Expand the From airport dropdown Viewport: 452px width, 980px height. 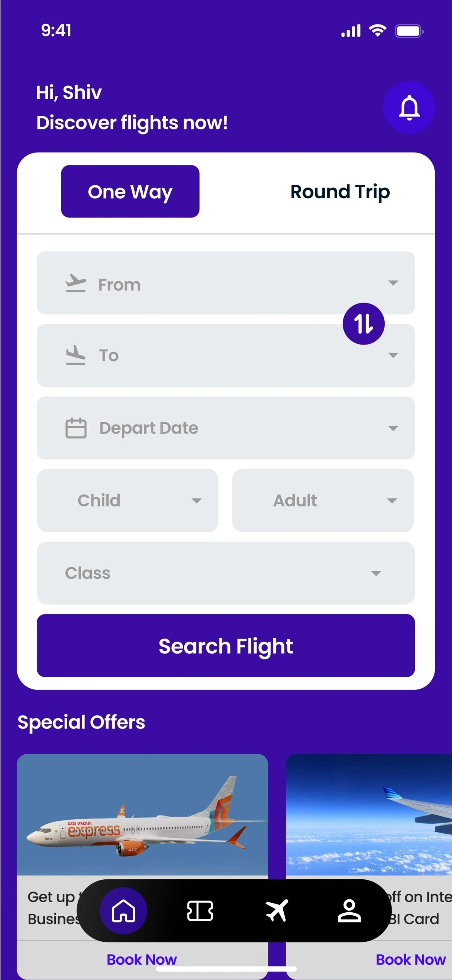pos(393,283)
